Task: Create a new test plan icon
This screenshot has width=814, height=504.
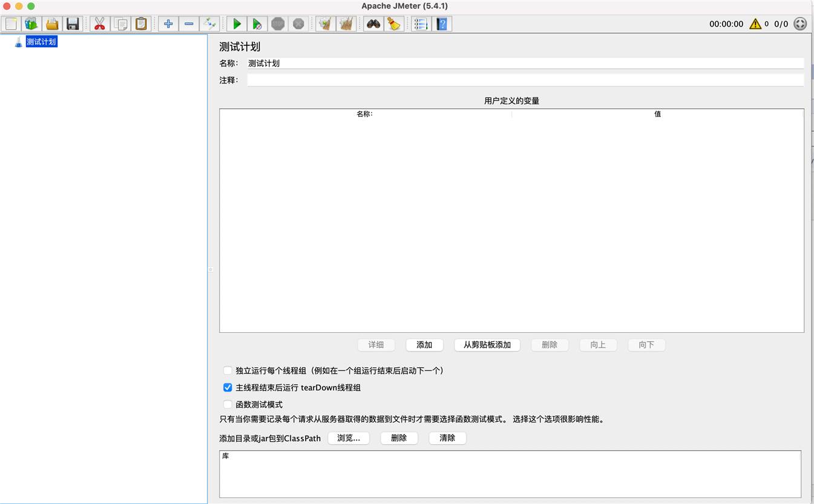Action: [11, 24]
